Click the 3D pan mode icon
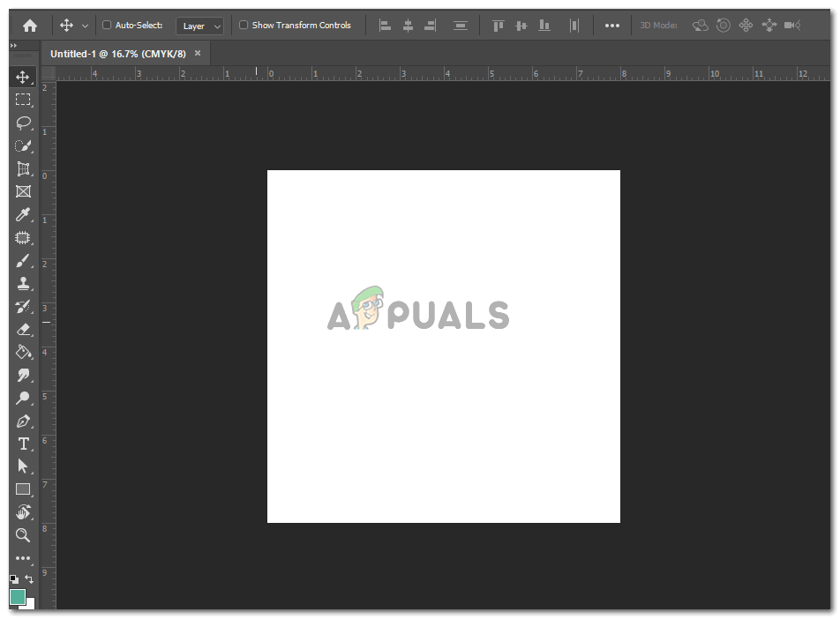This screenshot has height=619, width=840. point(746,26)
